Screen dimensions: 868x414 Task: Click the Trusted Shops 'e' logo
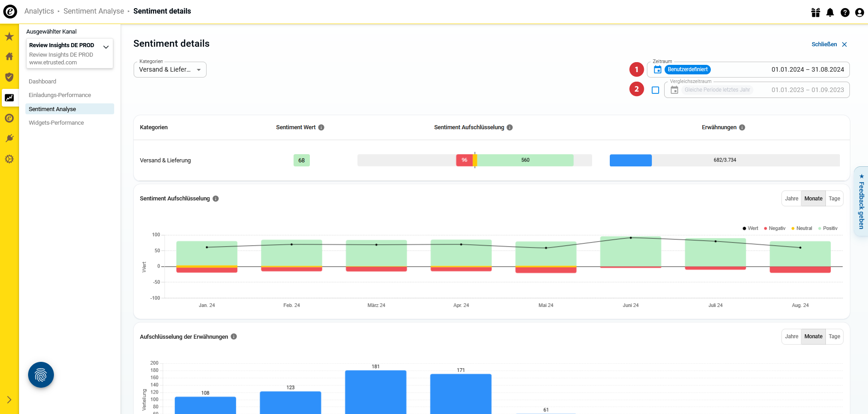[x=10, y=11]
